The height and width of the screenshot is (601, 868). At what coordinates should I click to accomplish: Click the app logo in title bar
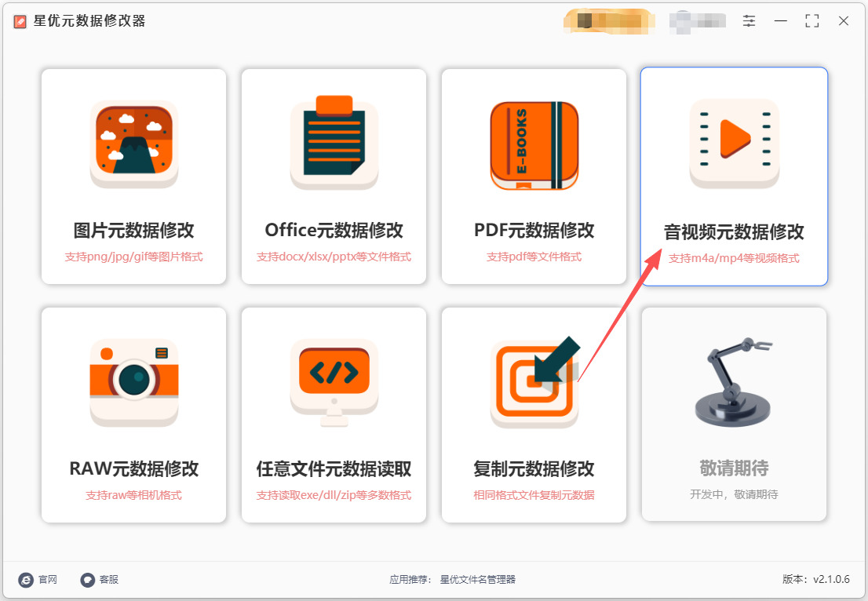pyautogui.click(x=20, y=22)
